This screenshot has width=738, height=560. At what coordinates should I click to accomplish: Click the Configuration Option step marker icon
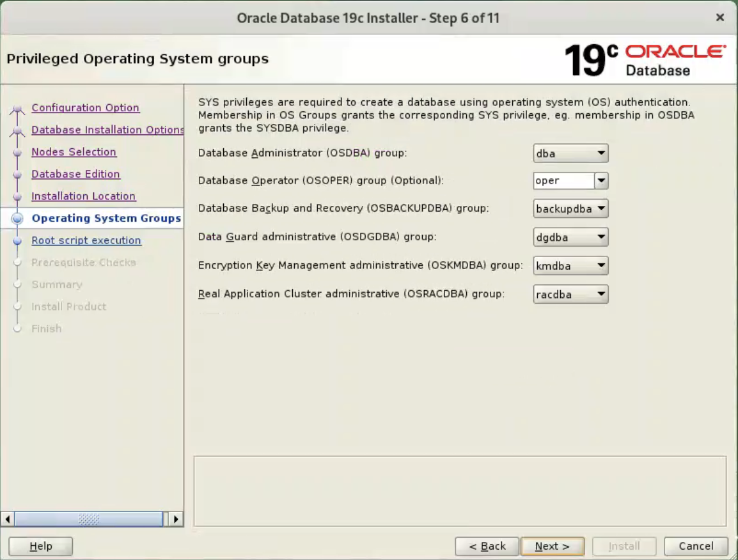point(17,110)
